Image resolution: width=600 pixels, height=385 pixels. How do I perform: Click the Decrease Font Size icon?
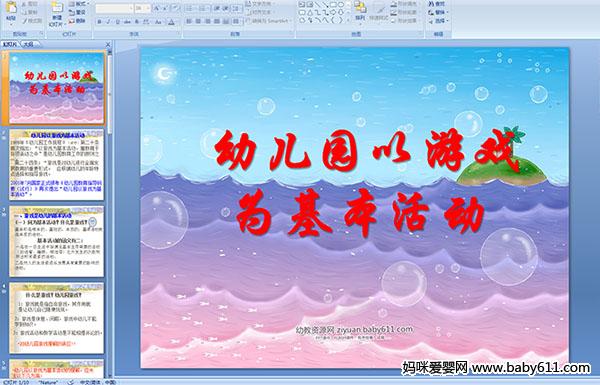[165, 8]
